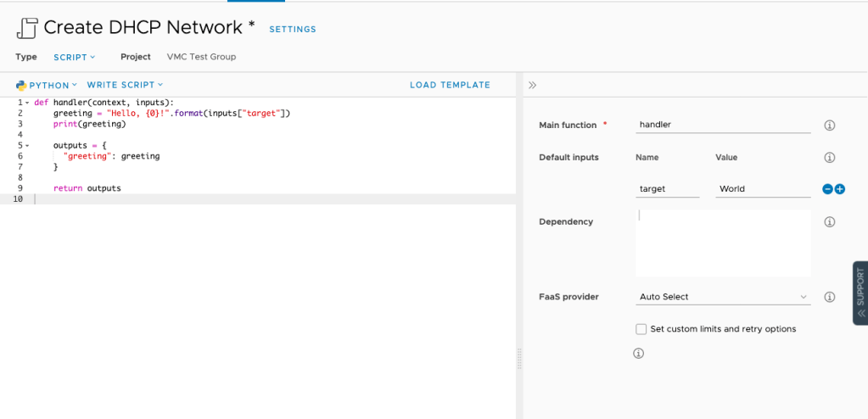Open the SETTINGS tab
Viewport: 868px width, 419px height.
(292, 30)
